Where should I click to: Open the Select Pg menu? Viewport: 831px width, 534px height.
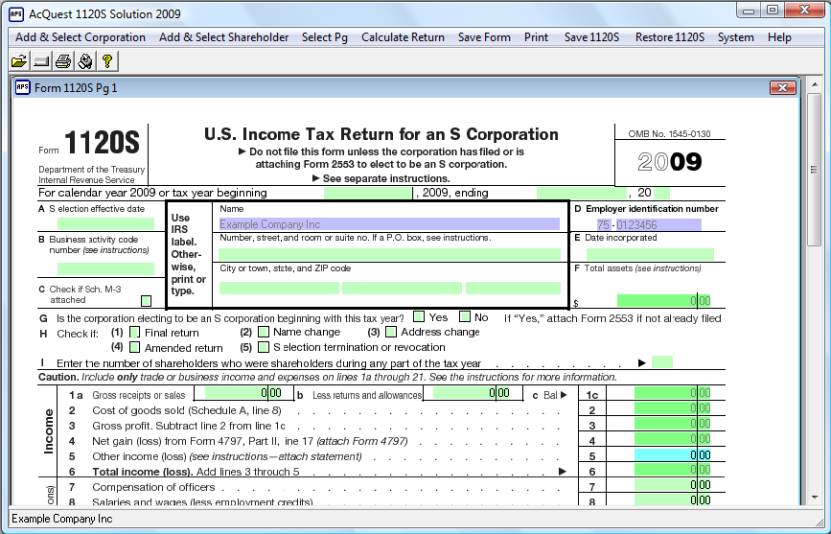(325, 37)
